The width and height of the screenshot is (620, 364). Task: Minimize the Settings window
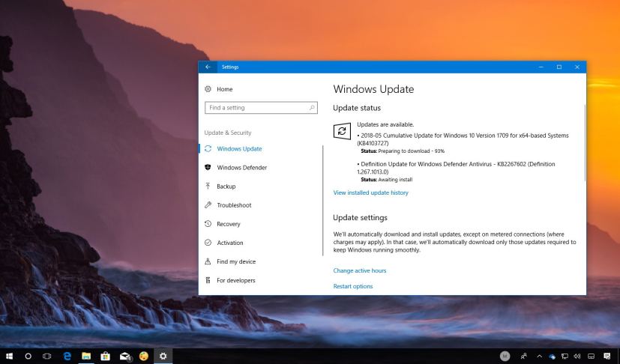tap(541, 67)
